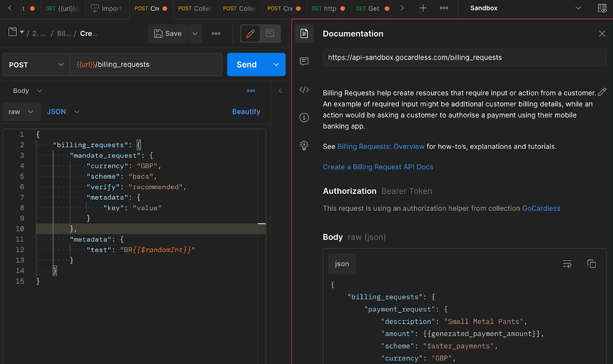The height and width of the screenshot is (364, 613).
Task: Open the tab options ellipsis menu
Action: [443, 8]
